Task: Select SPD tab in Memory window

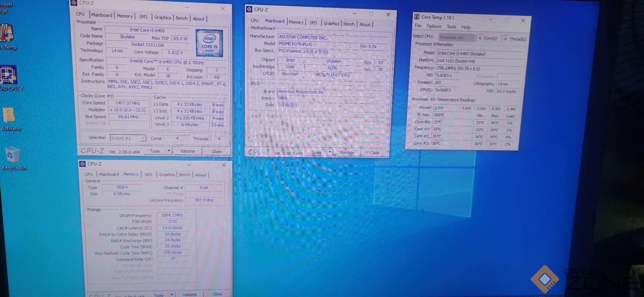Action: click(148, 175)
